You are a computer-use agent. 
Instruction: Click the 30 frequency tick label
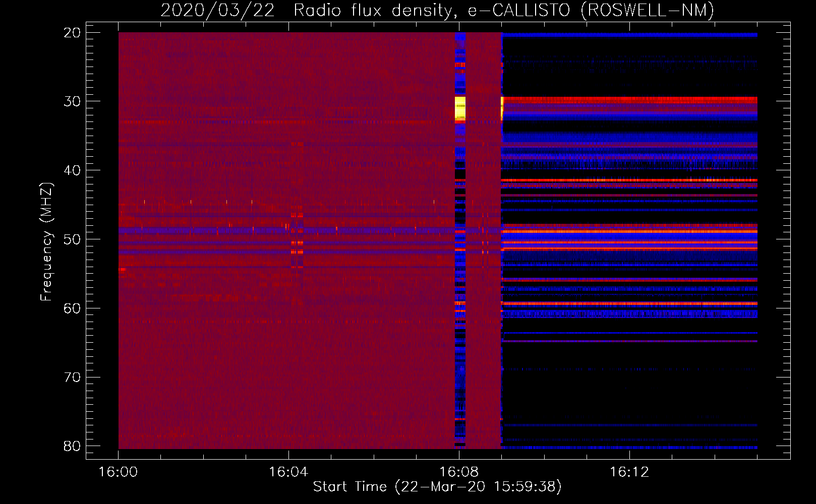point(72,101)
